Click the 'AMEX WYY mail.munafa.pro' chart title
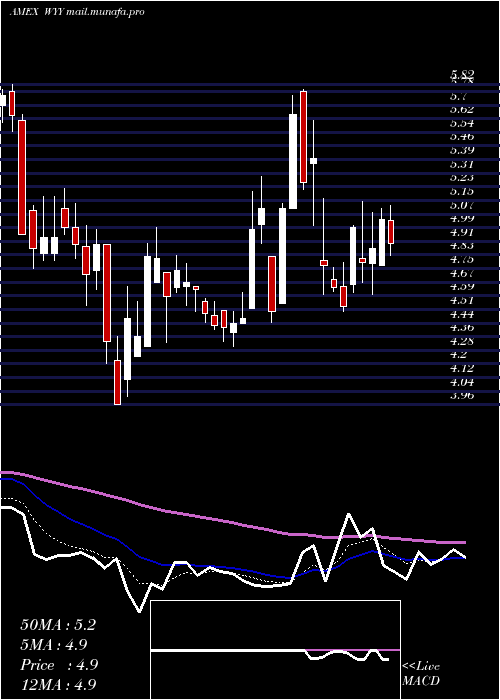This screenshot has width=500, height=700. pyautogui.click(x=77, y=12)
